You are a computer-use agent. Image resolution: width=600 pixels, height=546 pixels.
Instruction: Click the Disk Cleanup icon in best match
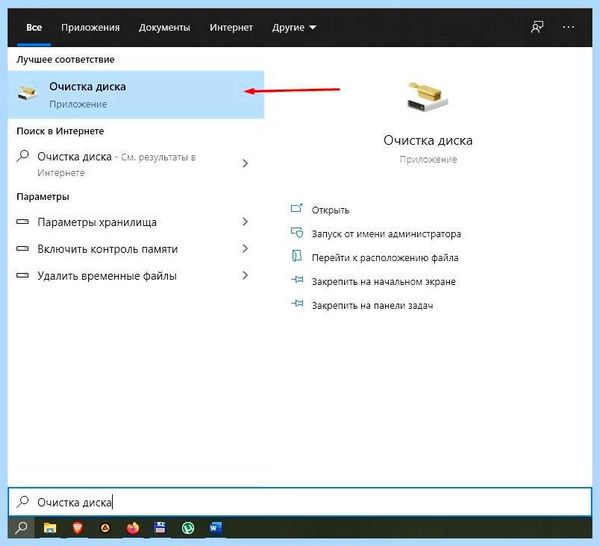click(x=28, y=93)
